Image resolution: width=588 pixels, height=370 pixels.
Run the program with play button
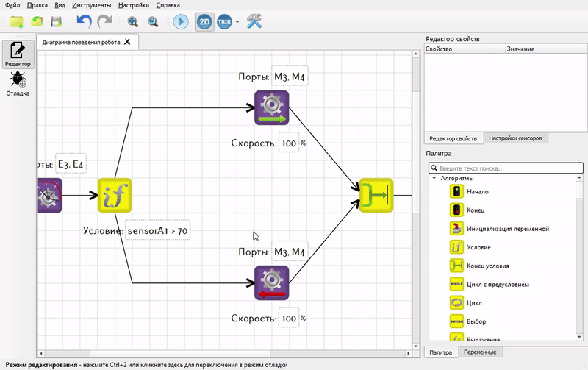pos(181,21)
